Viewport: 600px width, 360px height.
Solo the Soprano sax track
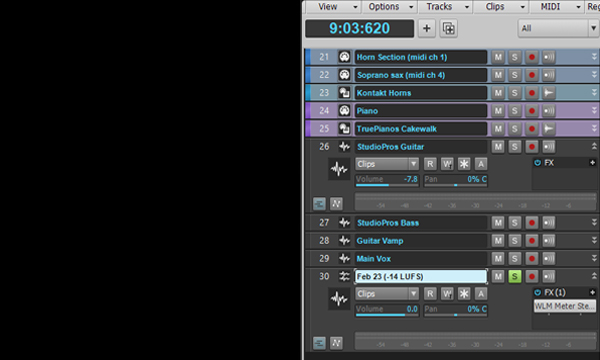[x=515, y=75]
